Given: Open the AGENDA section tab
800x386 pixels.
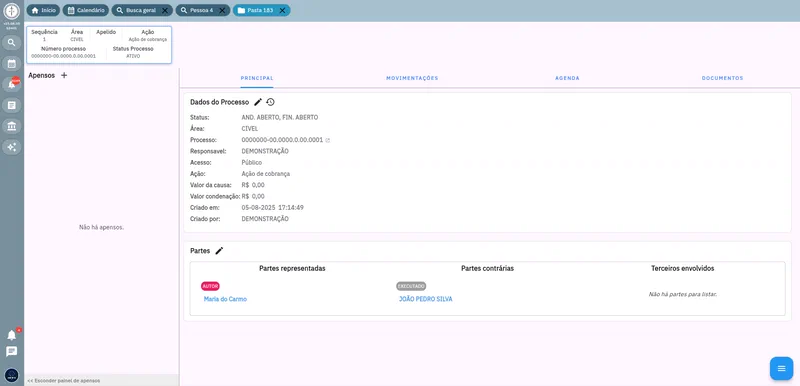Looking at the screenshot, I should click(567, 79).
